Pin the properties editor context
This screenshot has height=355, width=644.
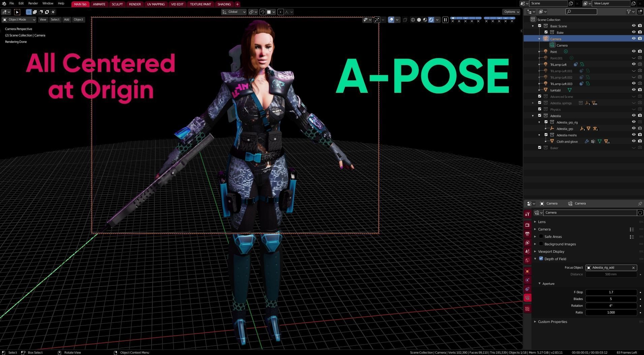click(640, 203)
